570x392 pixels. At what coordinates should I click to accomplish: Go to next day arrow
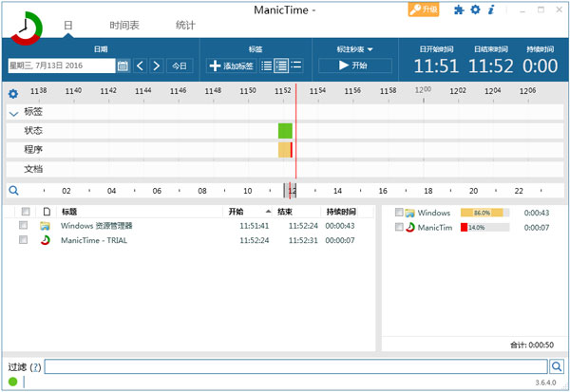[157, 65]
